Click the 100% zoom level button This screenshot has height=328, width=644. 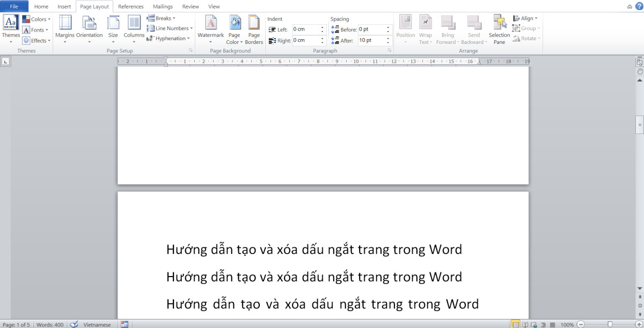pos(567,324)
